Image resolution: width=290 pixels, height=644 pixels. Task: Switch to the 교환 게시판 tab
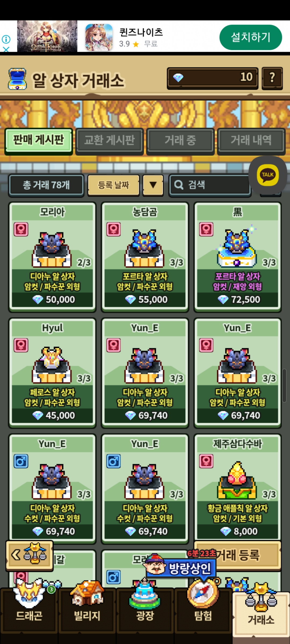pos(110,140)
